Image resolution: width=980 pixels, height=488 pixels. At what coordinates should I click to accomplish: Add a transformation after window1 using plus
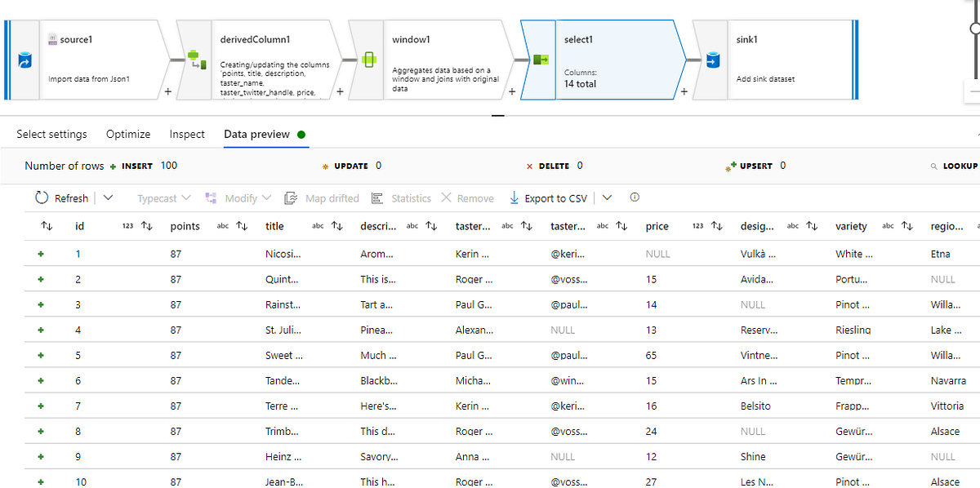511,91
